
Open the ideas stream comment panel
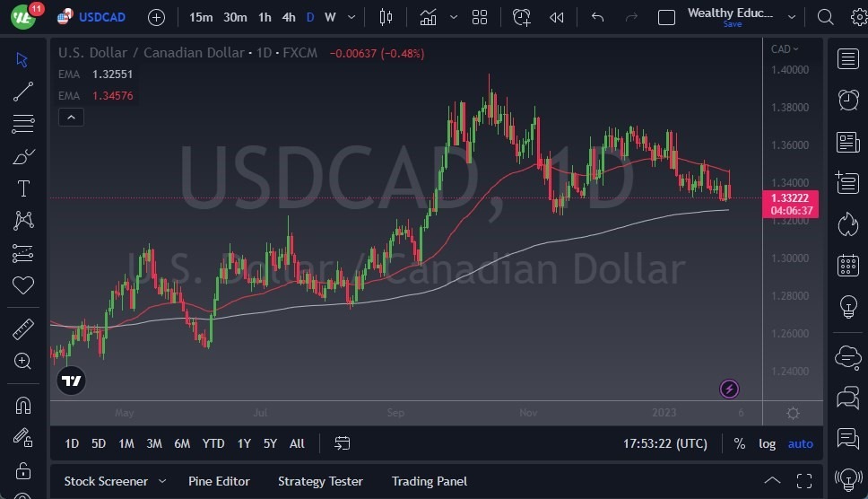[x=848, y=439]
